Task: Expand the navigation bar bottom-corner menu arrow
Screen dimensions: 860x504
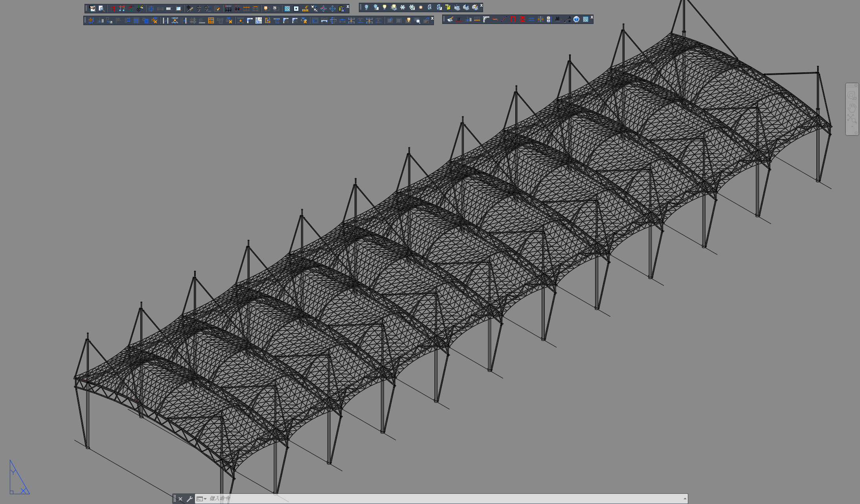Action: point(856,132)
